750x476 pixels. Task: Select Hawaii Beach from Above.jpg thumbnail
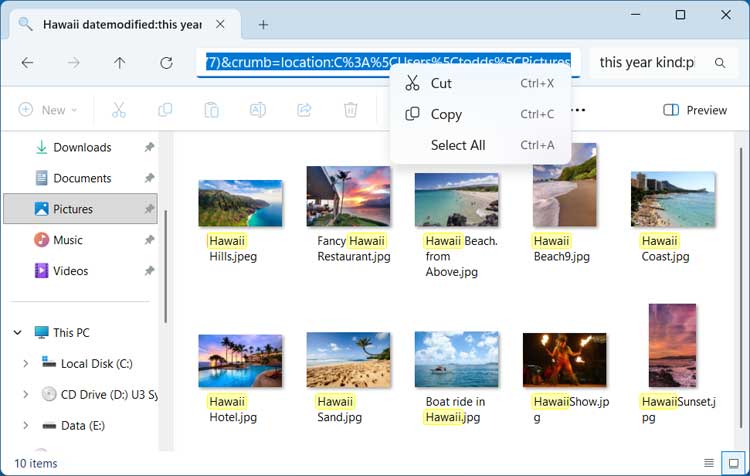[457, 199]
